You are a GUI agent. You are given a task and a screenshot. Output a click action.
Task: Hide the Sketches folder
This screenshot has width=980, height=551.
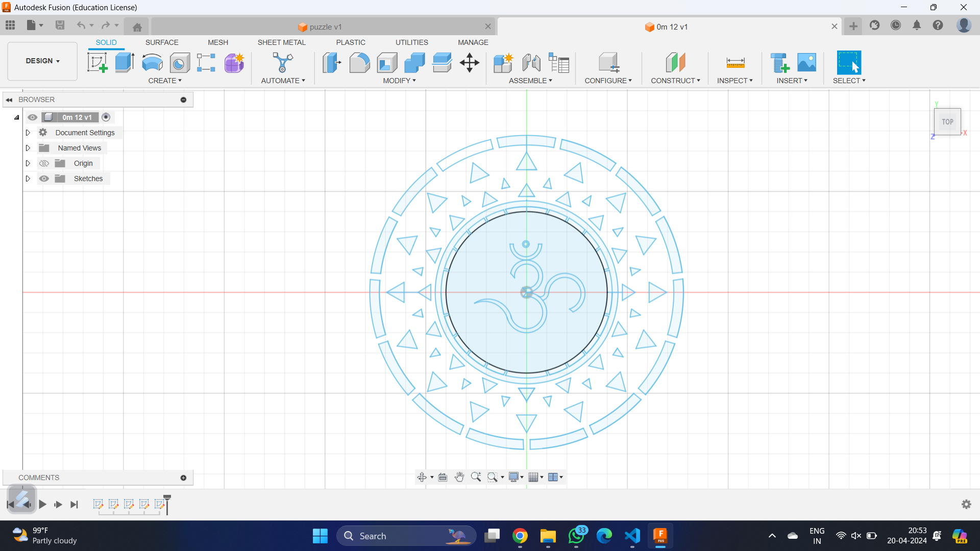[x=44, y=179]
